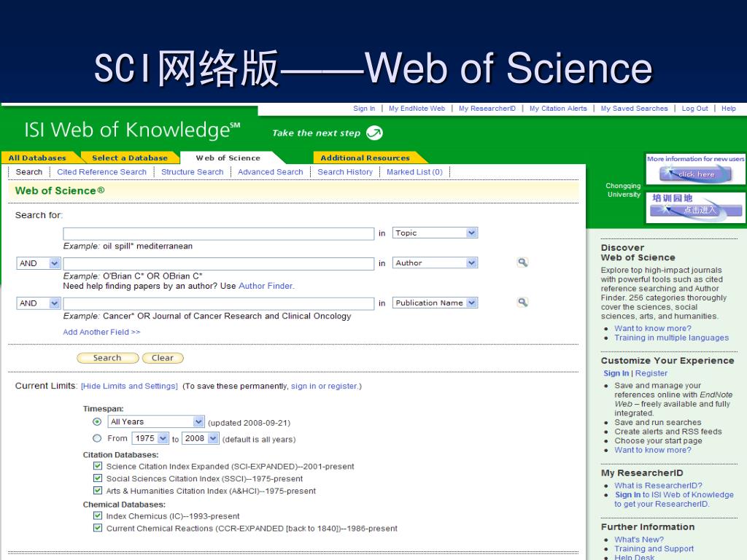Open the Publication Name field dropdown

[x=435, y=303]
